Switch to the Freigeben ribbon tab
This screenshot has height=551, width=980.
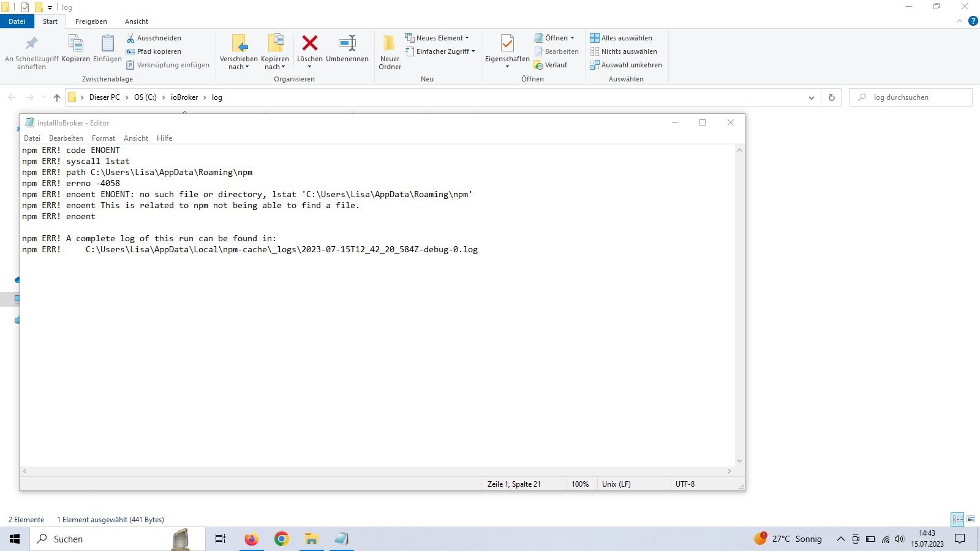point(91,21)
